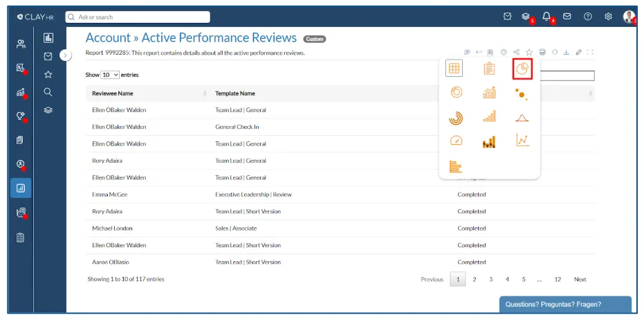Open the Show entries count dropdown
The image size is (644, 320).
pyautogui.click(x=110, y=75)
